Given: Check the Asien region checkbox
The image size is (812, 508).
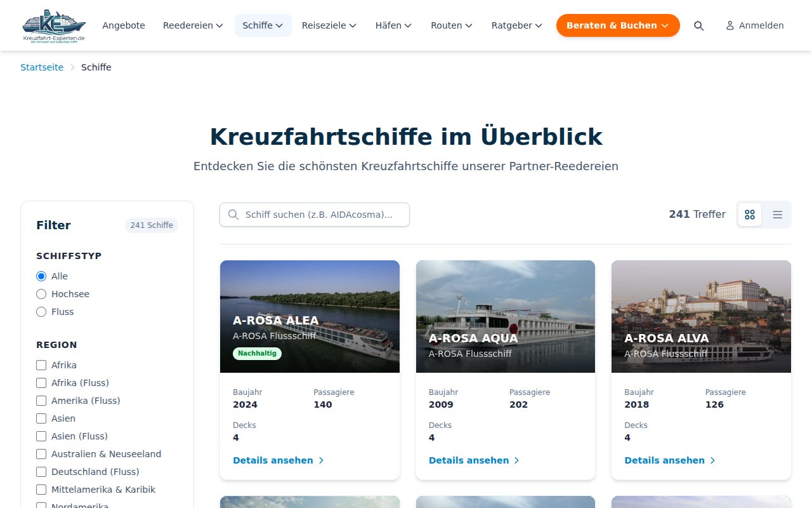Looking at the screenshot, I should click(41, 418).
